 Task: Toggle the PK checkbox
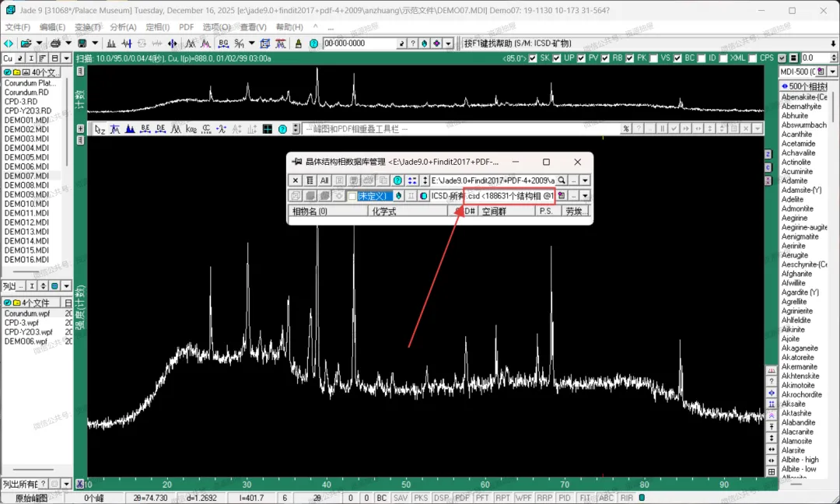coord(630,58)
